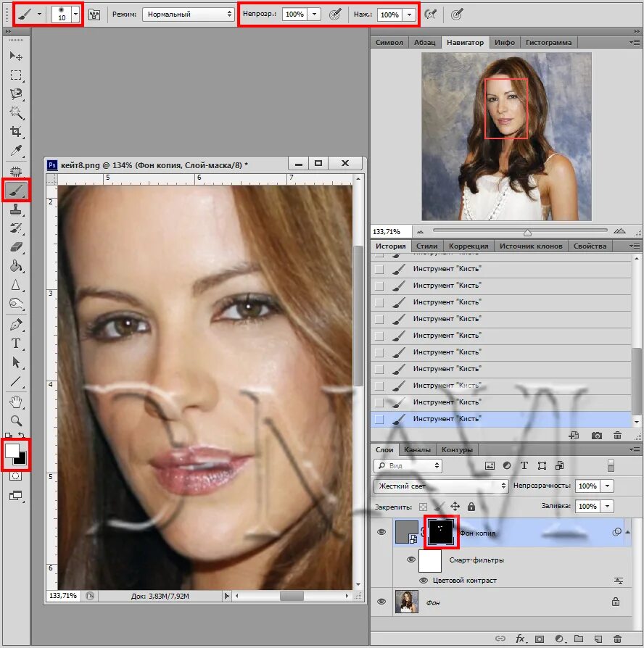
Task: Switch to the Контуры tab
Action: click(x=457, y=449)
